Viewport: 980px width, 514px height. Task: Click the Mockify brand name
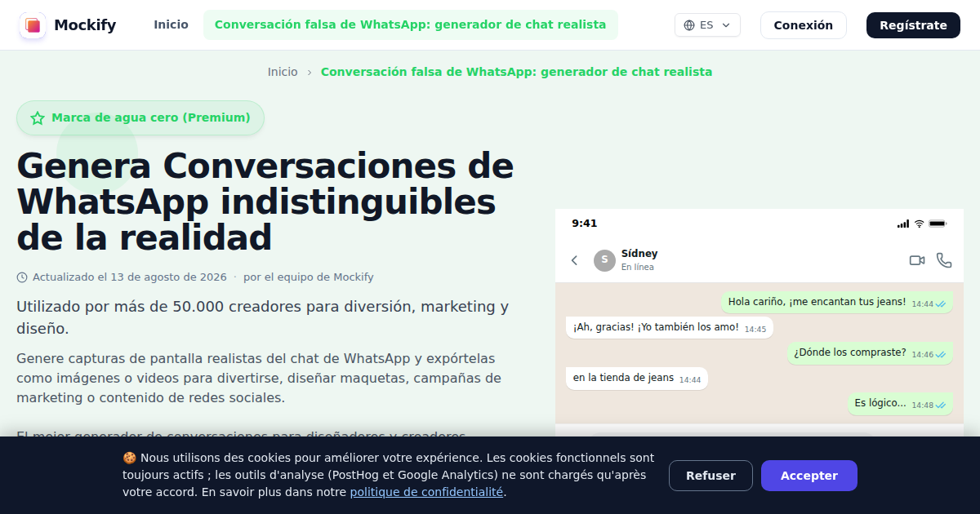85,25
